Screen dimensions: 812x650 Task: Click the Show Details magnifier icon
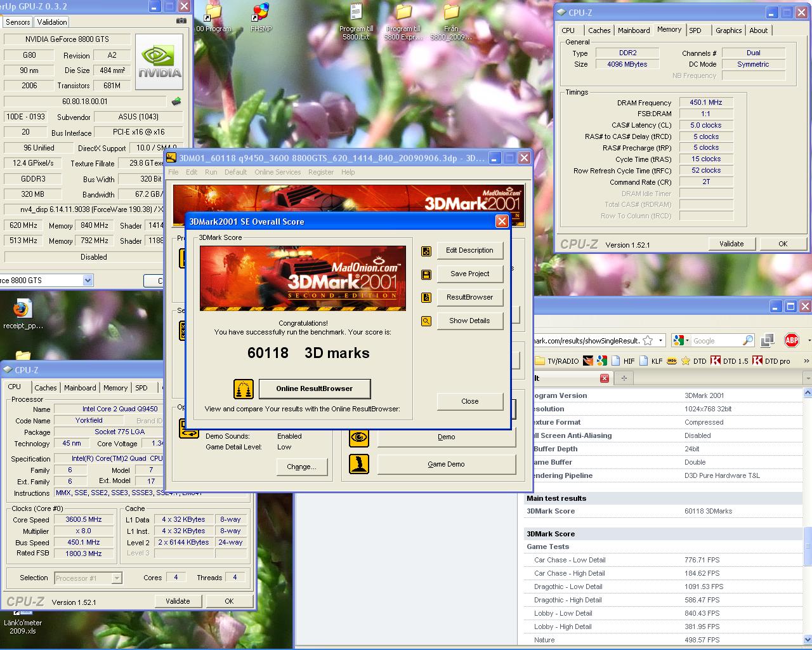click(x=426, y=321)
